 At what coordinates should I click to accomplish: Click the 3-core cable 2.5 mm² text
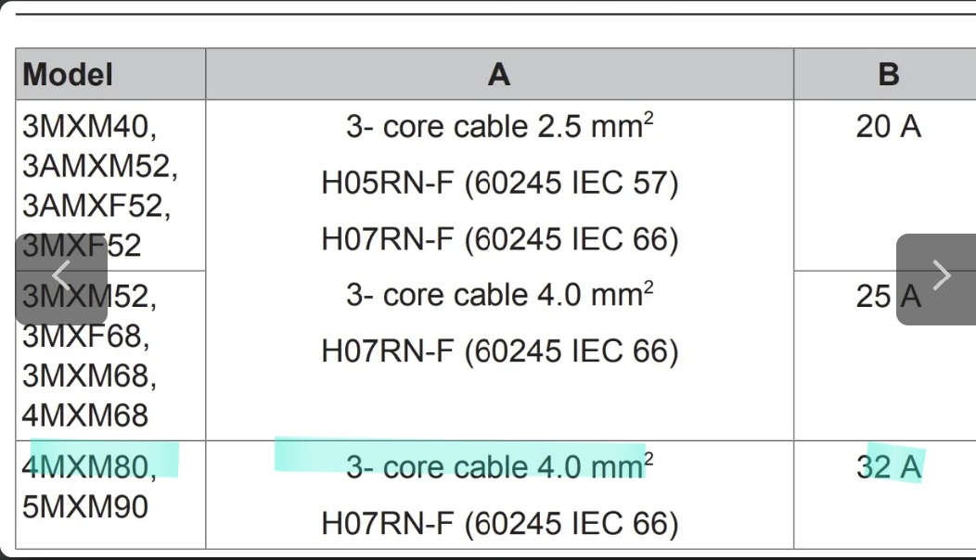click(x=499, y=127)
